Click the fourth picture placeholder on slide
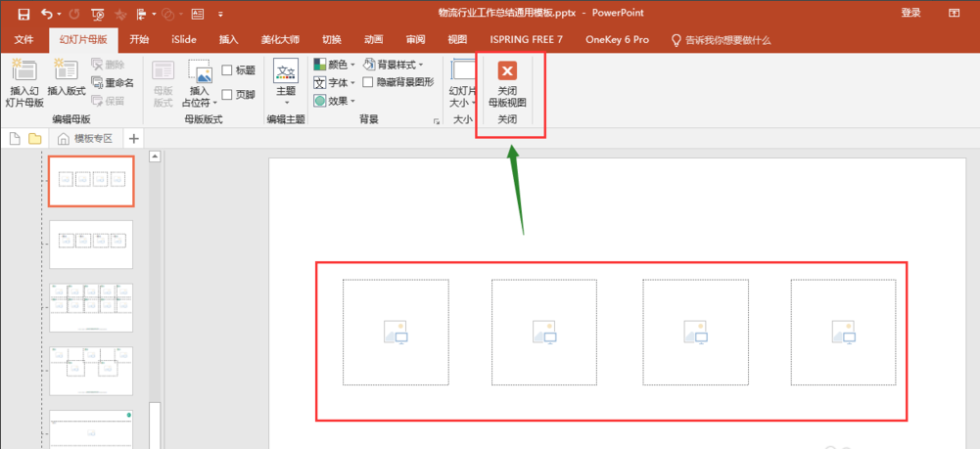Screen dimensions: 980x449 tap(844, 333)
